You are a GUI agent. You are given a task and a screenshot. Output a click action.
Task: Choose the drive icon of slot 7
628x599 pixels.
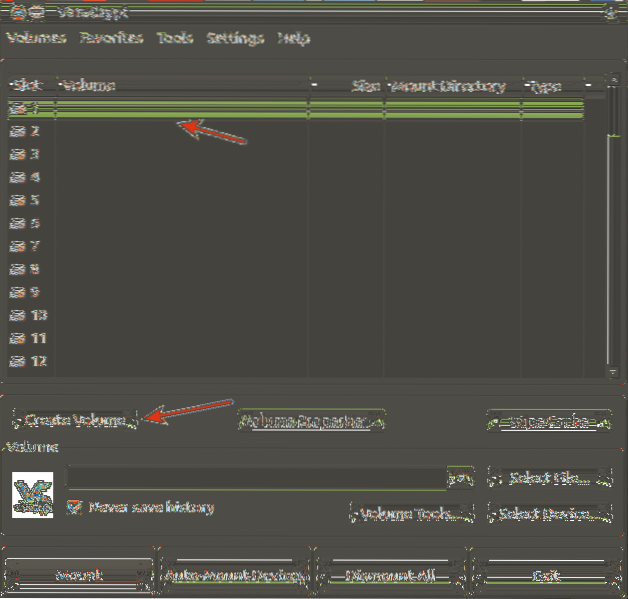click(x=17, y=246)
